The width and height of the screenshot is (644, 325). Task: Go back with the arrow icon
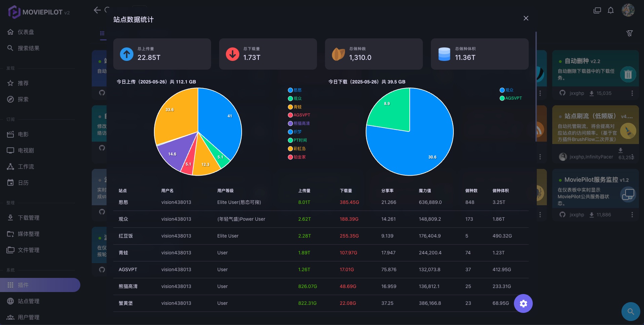point(97,10)
